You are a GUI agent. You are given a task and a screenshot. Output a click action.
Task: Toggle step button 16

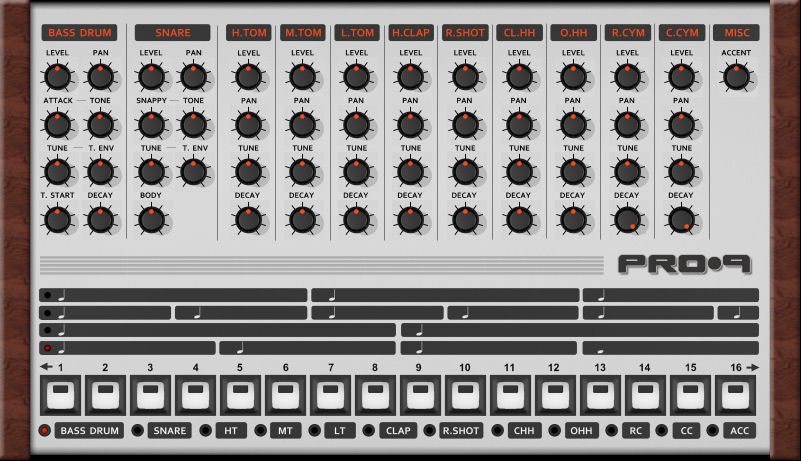point(735,395)
